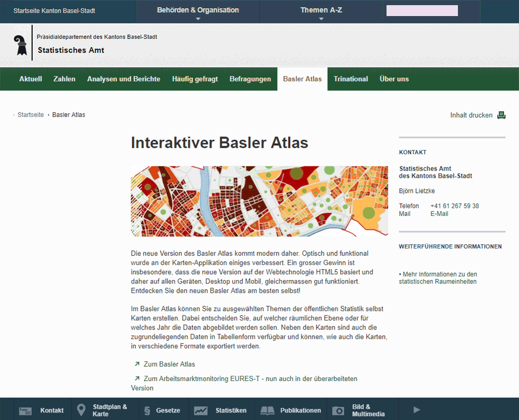The image size is (519, 420).
Task: Follow the Zum Basler Atlas link
Action: tap(169, 364)
